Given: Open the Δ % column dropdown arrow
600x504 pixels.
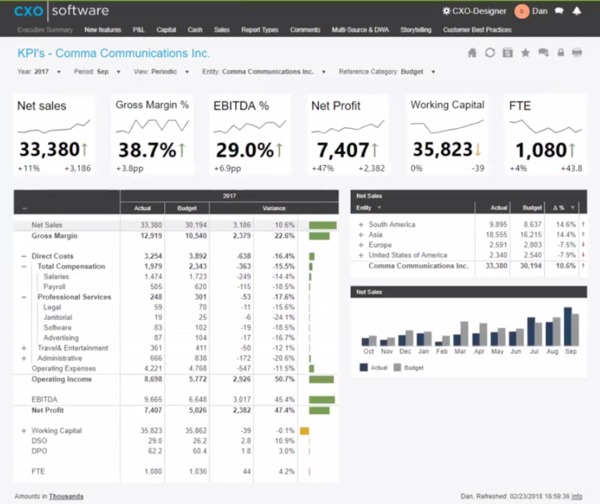Looking at the screenshot, I should [573, 208].
